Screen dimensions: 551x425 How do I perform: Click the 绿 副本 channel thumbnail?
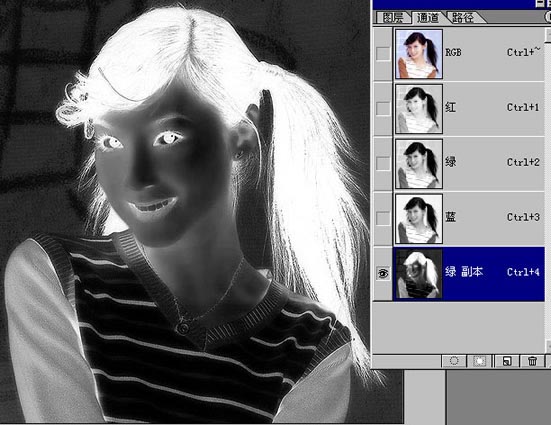(419, 274)
